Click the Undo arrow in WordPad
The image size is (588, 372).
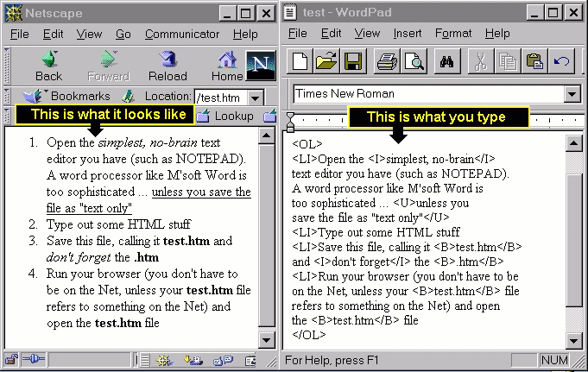click(561, 60)
